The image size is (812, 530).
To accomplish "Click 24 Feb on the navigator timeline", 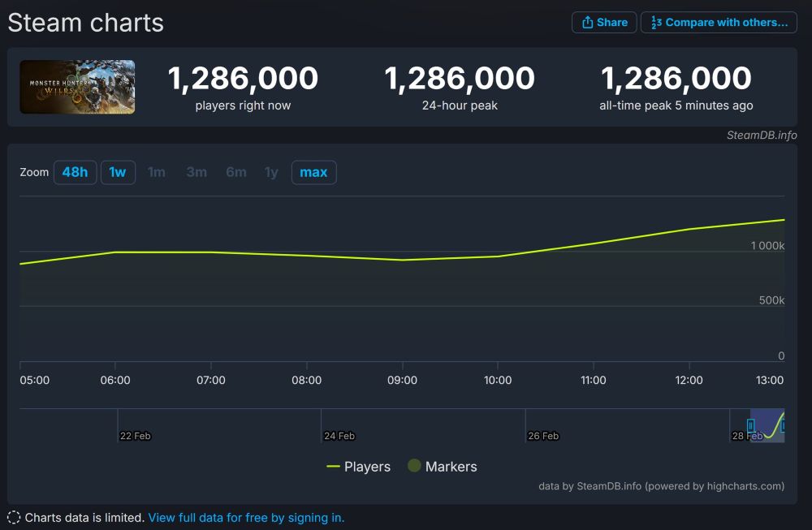I will (x=339, y=436).
